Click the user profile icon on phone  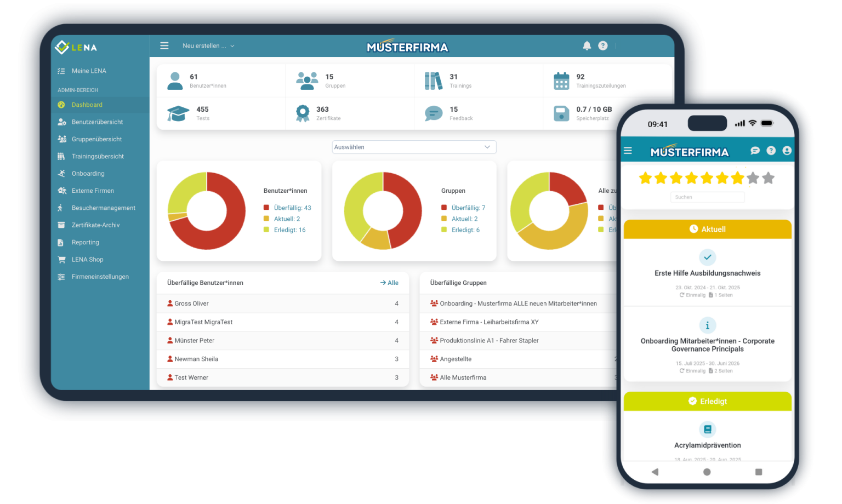pyautogui.click(x=787, y=151)
